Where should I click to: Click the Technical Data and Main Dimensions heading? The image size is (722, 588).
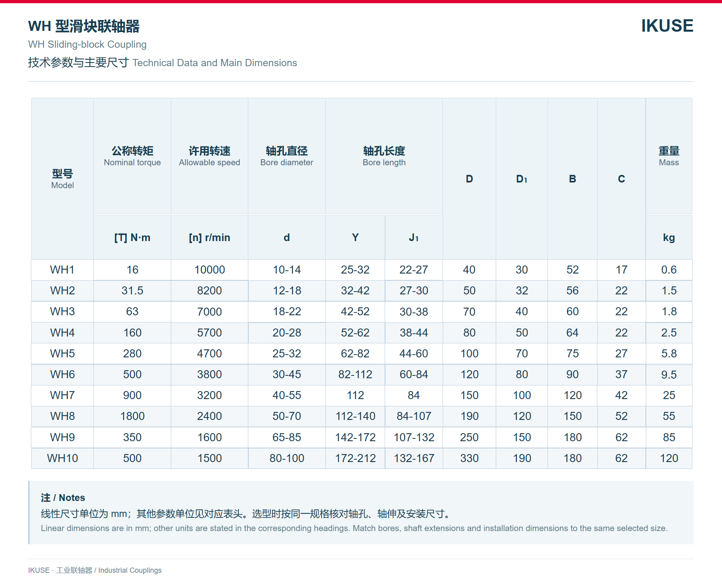pos(215,63)
